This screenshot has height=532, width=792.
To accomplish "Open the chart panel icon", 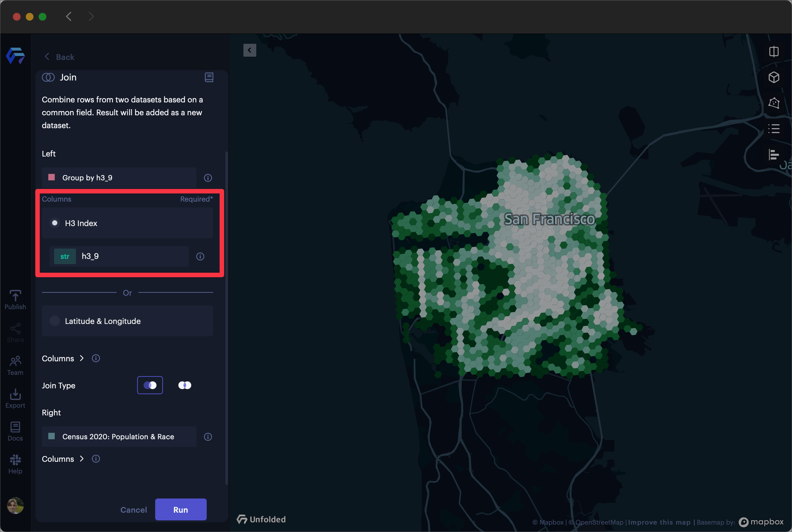I will [x=774, y=155].
